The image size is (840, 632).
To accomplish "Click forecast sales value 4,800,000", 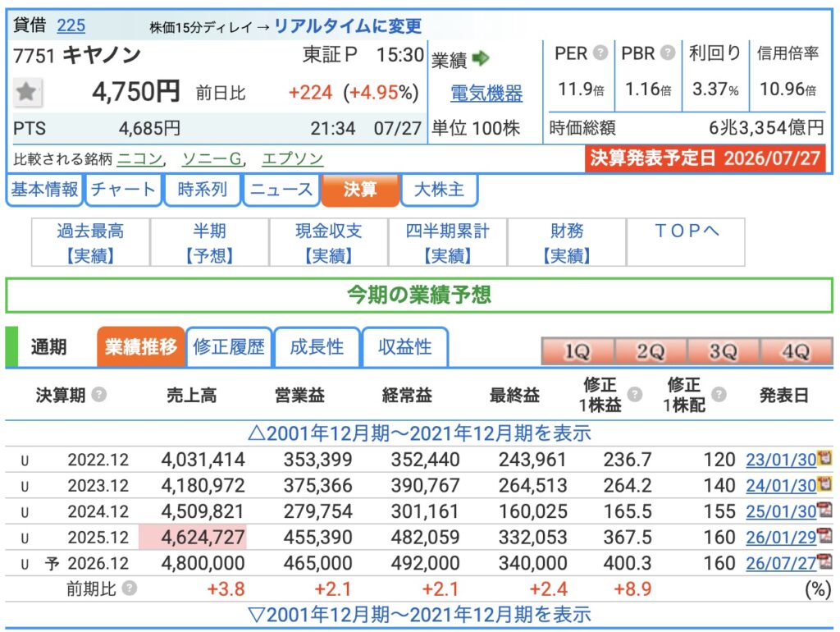I will coord(203,563).
